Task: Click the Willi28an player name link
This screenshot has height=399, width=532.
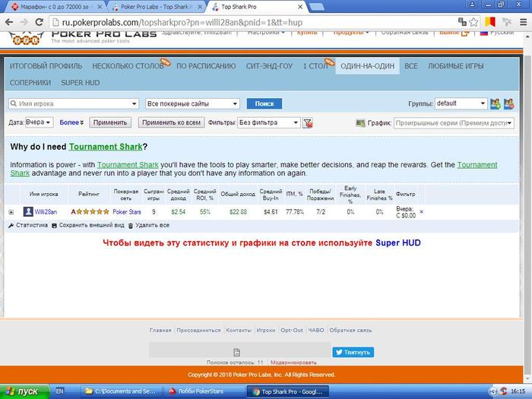Action: point(46,212)
